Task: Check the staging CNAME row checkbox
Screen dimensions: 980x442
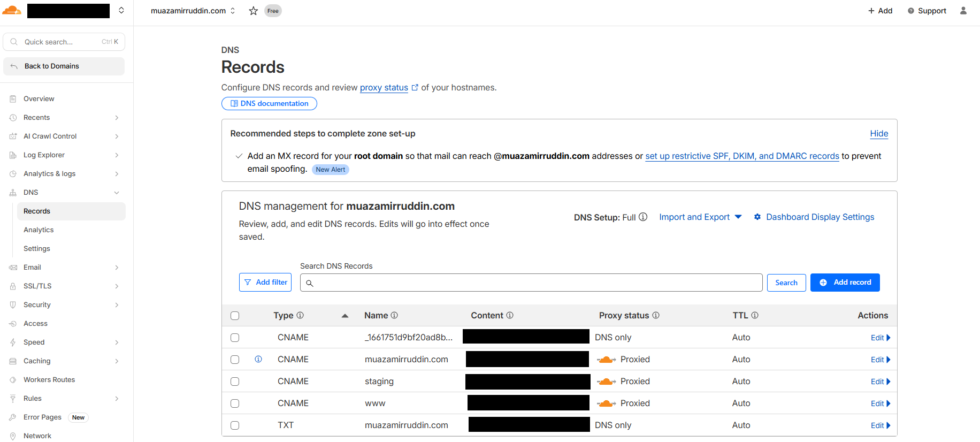Action: click(235, 382)
